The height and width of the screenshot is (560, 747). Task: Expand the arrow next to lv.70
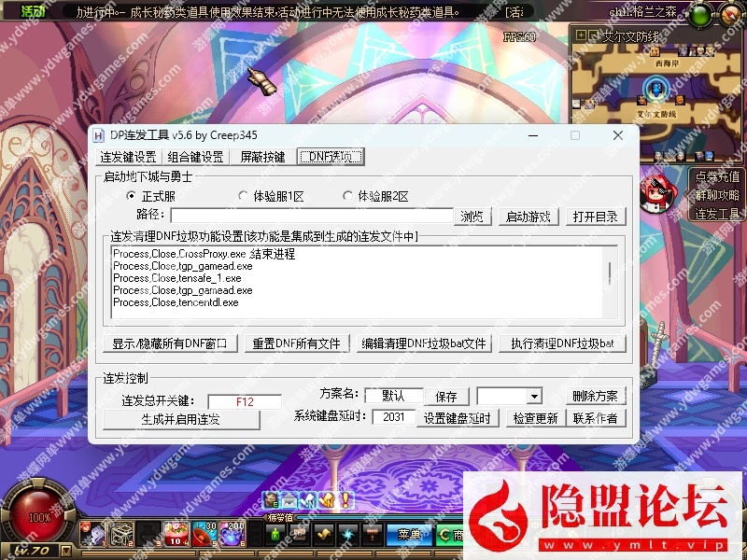65,552
